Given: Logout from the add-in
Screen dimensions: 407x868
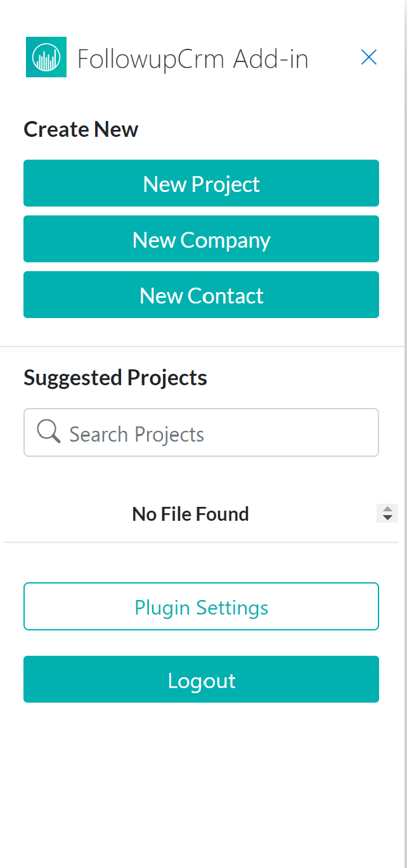Looking at the screenshot, I should tap(201, 679).
